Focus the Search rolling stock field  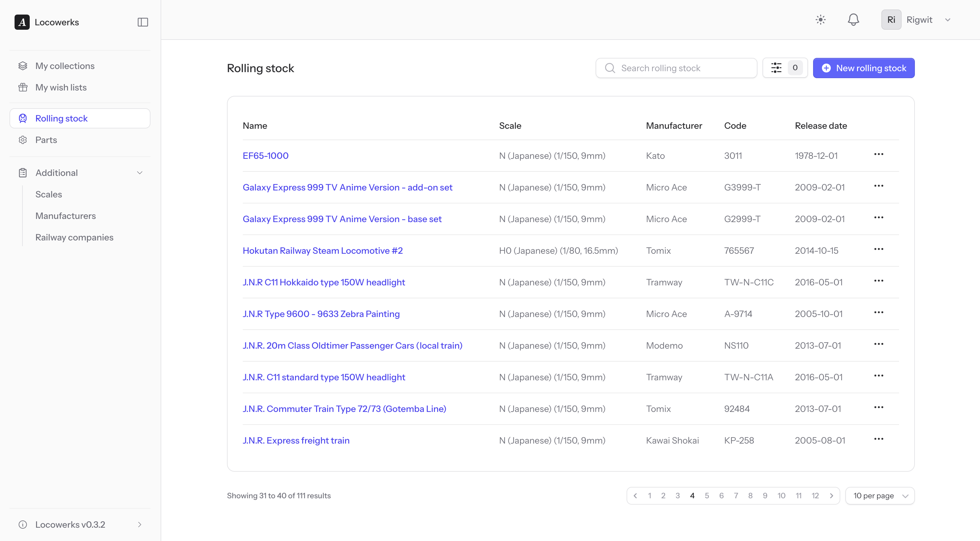click(x=676, y=68)
